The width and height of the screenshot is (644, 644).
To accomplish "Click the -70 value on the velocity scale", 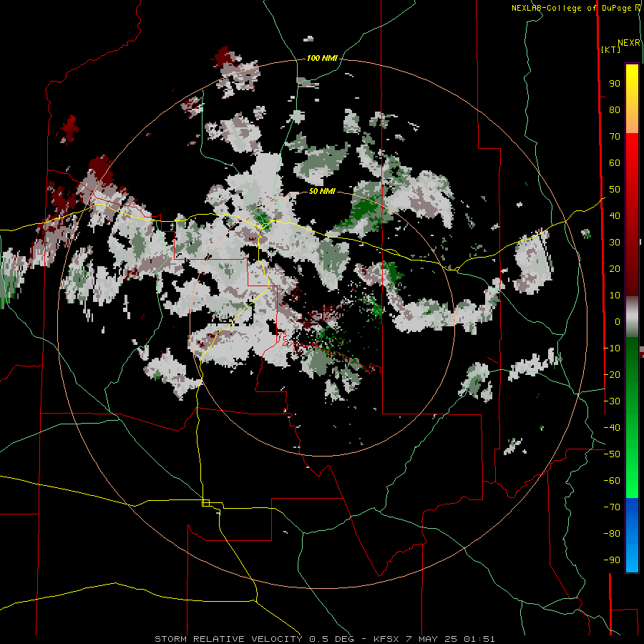I will [x=612, y=507].
